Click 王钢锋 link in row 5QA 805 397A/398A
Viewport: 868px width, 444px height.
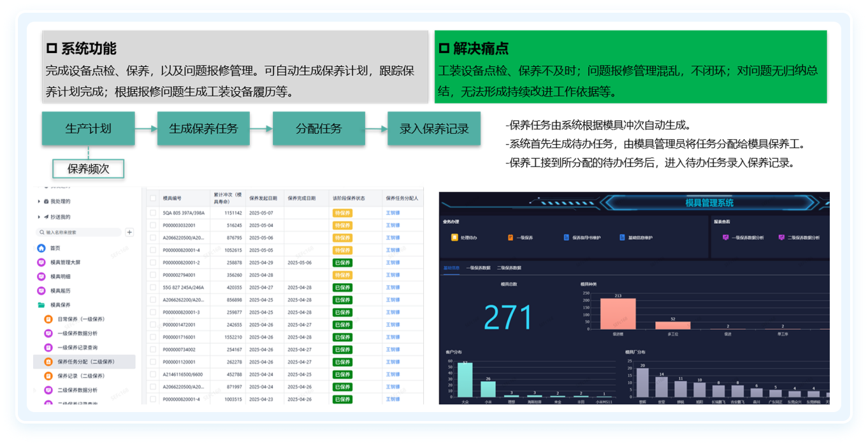coord(393,213)
